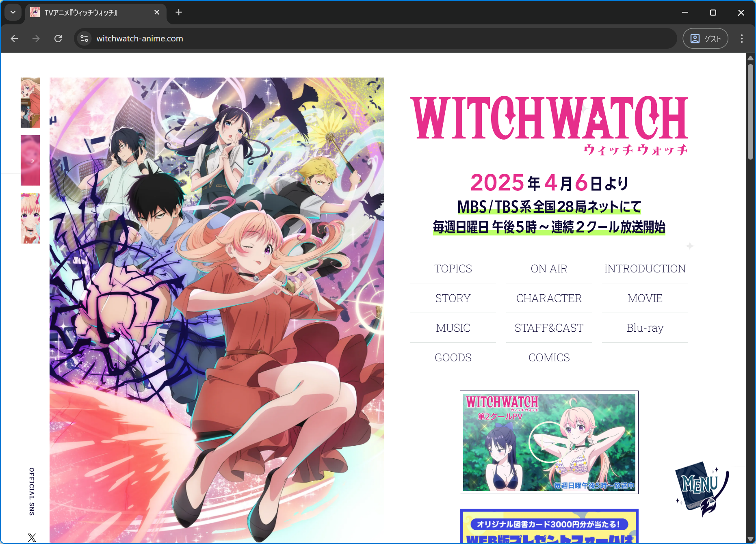This screenshot has height=544, width=756.
Task: Click the main key visual image
Action: coord(217,310)
